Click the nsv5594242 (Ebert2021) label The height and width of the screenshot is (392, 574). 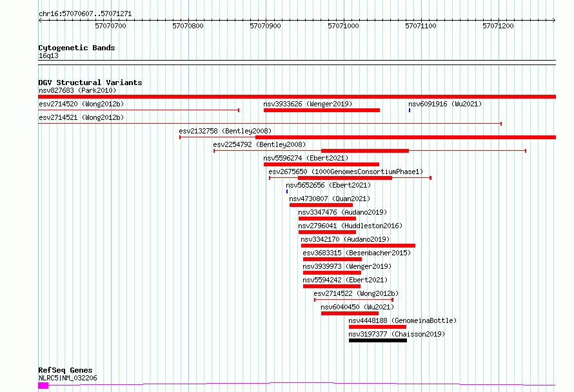tap(345, 280)
